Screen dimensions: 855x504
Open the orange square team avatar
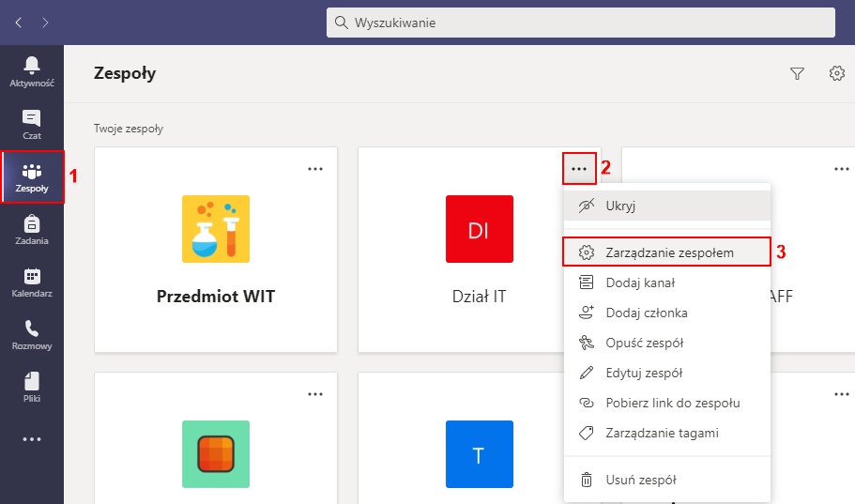point(216,454)
